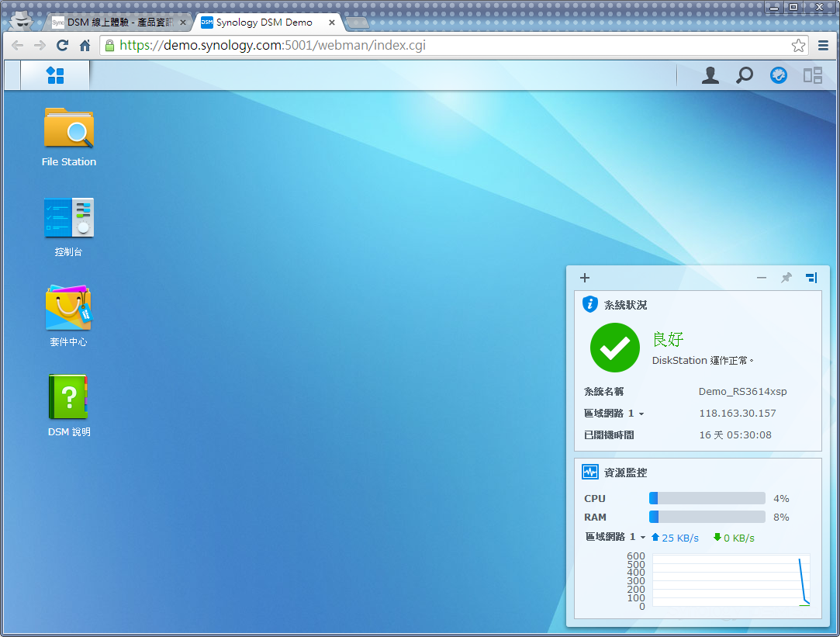Screen dimensions: 840x637
Task: Toggle the widgets panel speedometer icon
Action: coord(779,75)
